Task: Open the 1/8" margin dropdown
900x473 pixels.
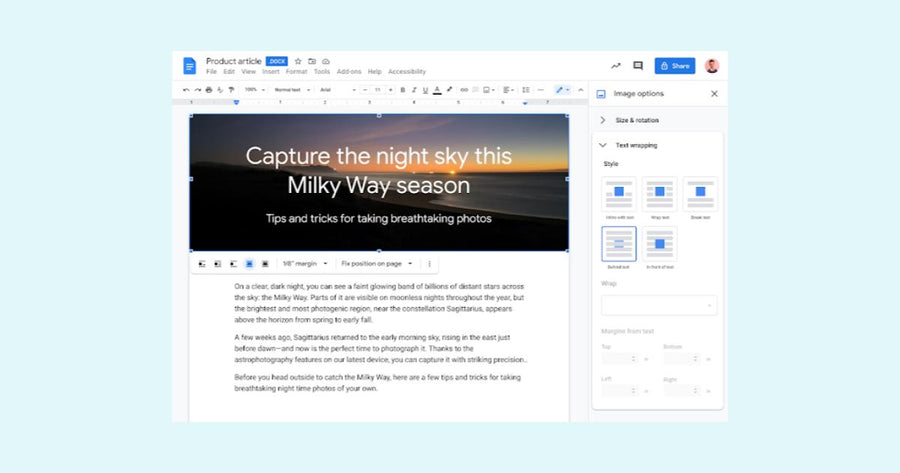Action: pyautogui.click(x=305, y=264)
